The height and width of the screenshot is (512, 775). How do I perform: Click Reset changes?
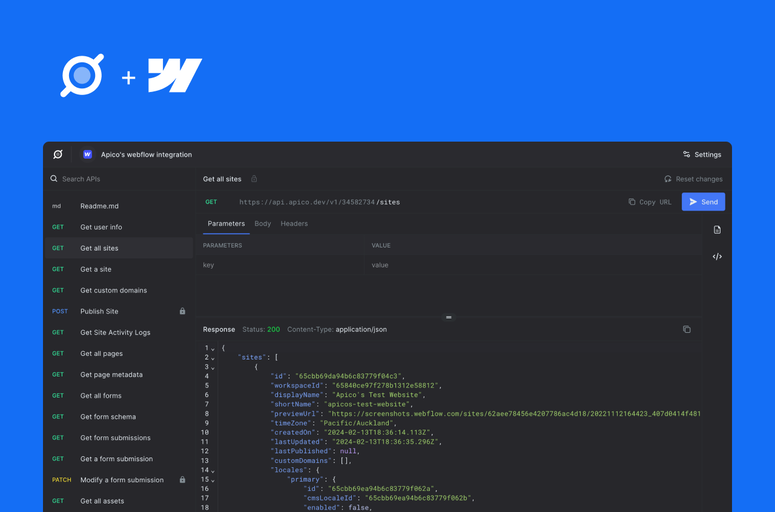coord(693,179)
